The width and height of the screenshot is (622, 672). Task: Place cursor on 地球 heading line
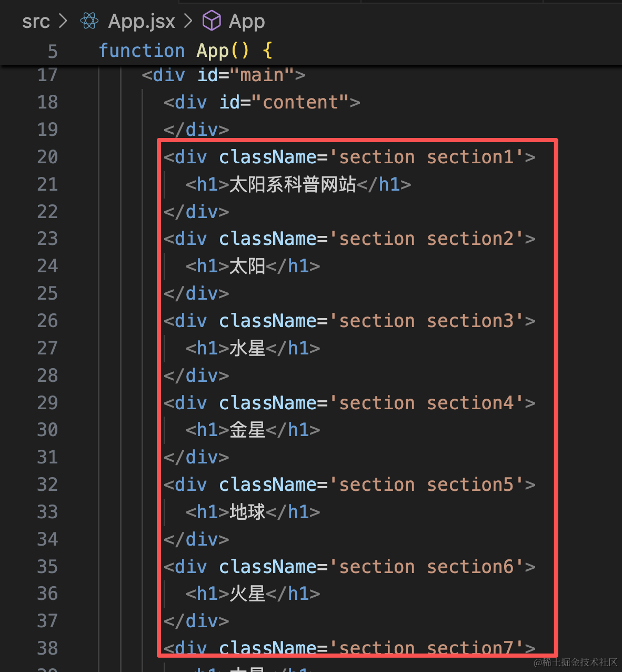point(253,512)
